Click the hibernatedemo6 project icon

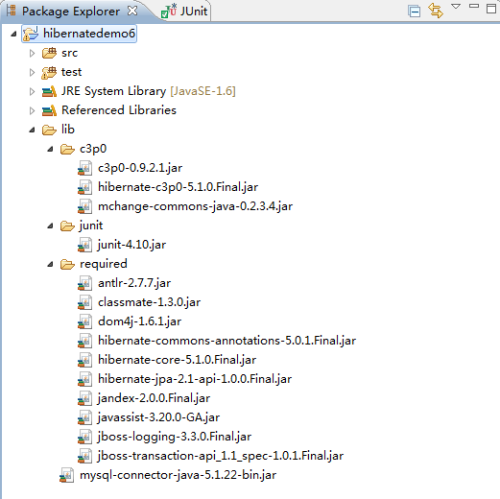coord(31,34)
